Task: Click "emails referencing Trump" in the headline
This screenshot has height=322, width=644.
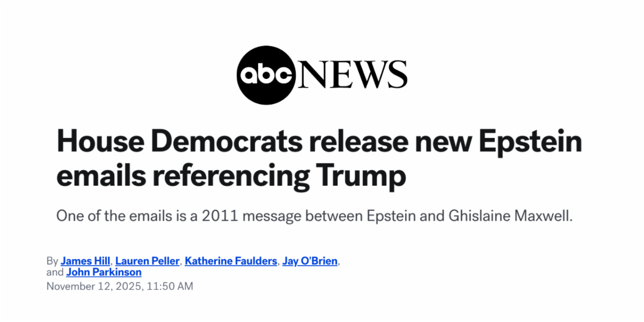Action: (x=231, y=175)
